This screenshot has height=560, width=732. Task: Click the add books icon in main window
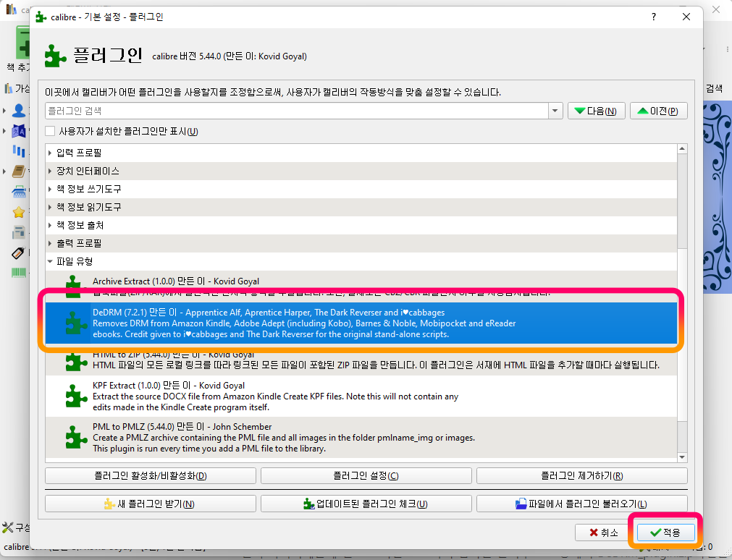pyautogui.click(x=22, y=43)
